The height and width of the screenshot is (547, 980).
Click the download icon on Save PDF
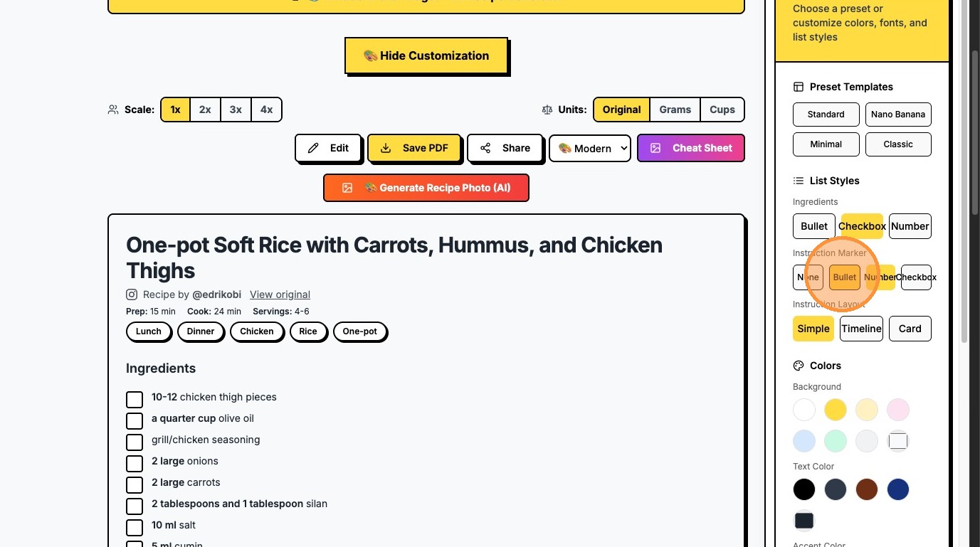pos(386,148)
